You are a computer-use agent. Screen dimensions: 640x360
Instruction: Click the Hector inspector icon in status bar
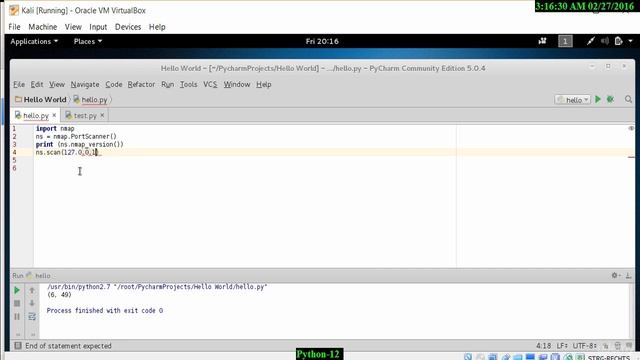pos(618,346)
